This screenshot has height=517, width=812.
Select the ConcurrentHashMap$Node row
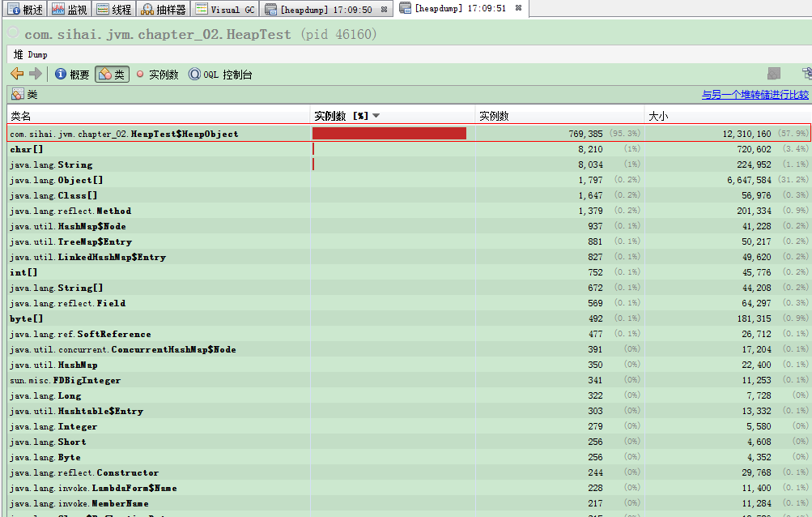point(409,349)
